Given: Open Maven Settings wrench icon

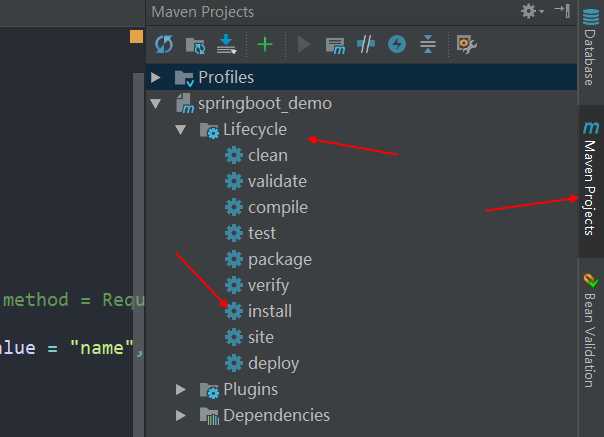Looking at the screenshot, I should (466, 44).
